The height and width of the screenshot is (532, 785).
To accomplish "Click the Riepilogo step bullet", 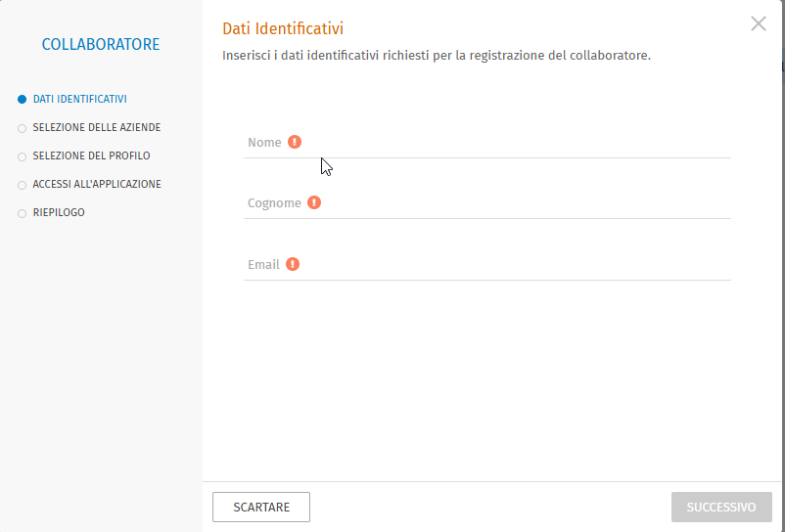I will pyautogui.click(x=22, y=214).
